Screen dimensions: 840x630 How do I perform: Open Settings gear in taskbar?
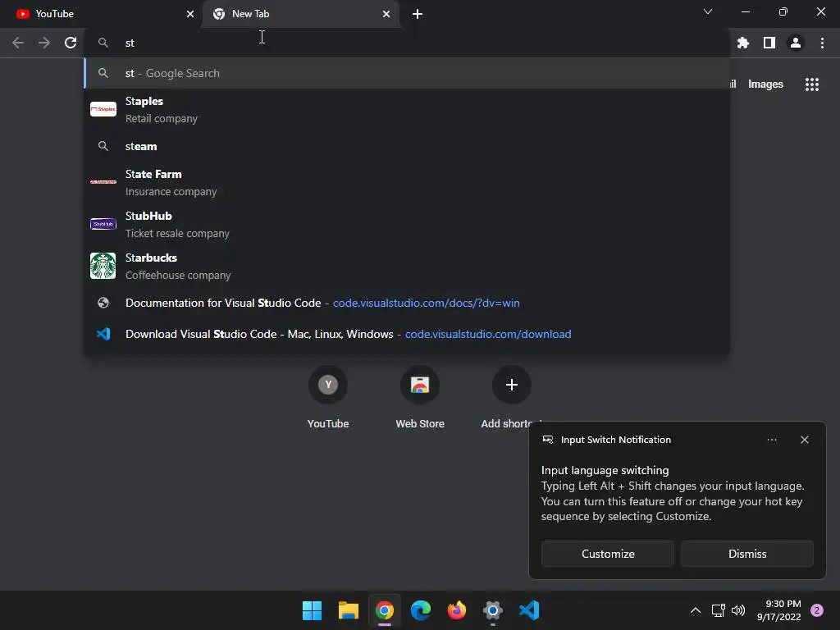pos(493,610)
